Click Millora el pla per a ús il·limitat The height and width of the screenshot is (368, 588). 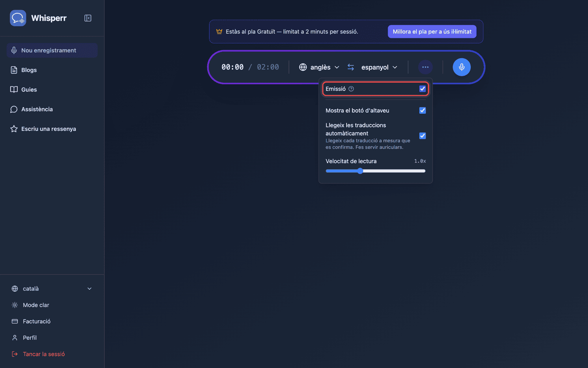click(432, 32)
